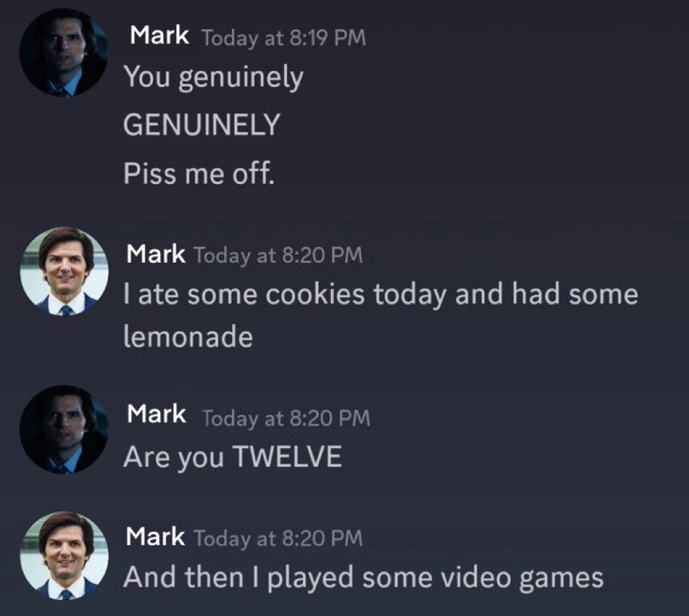Open the dark avatar beside the 8:19 PM message
The height and width of the screenshot is (616, 689).
pos(64,52)
